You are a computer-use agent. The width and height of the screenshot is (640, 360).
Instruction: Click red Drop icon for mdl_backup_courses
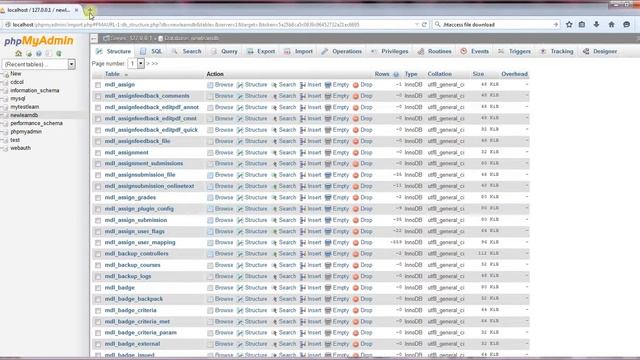[356, 265]
